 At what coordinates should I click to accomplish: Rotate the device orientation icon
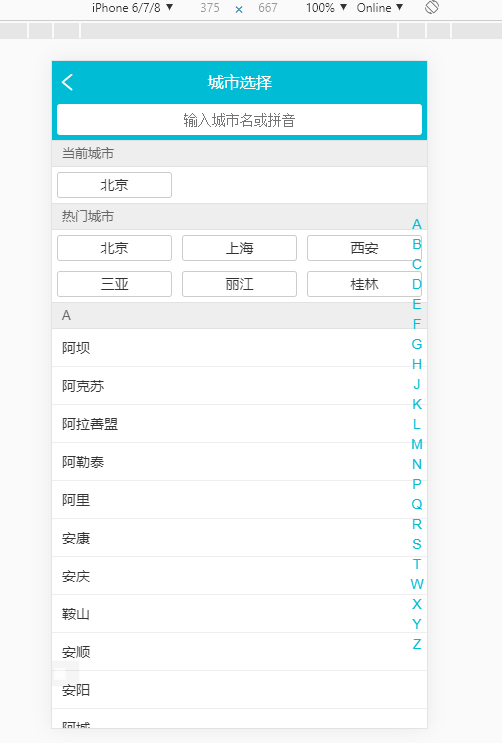(432, 8)
